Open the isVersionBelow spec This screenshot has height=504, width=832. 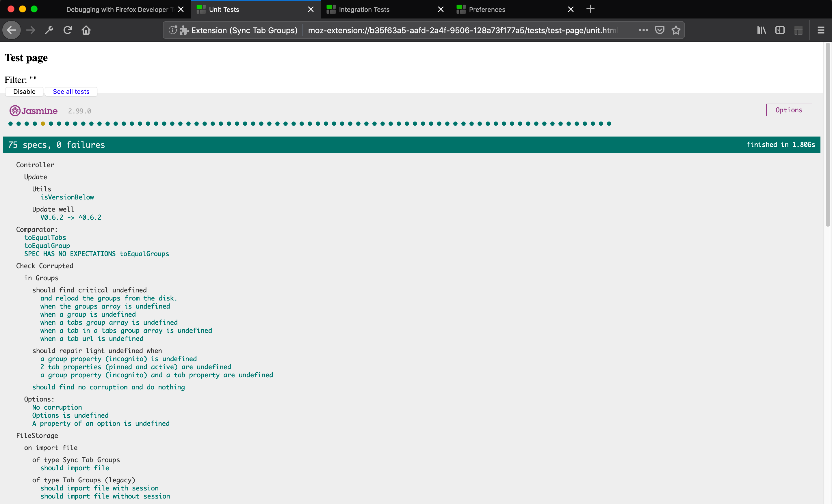[67, 197]
